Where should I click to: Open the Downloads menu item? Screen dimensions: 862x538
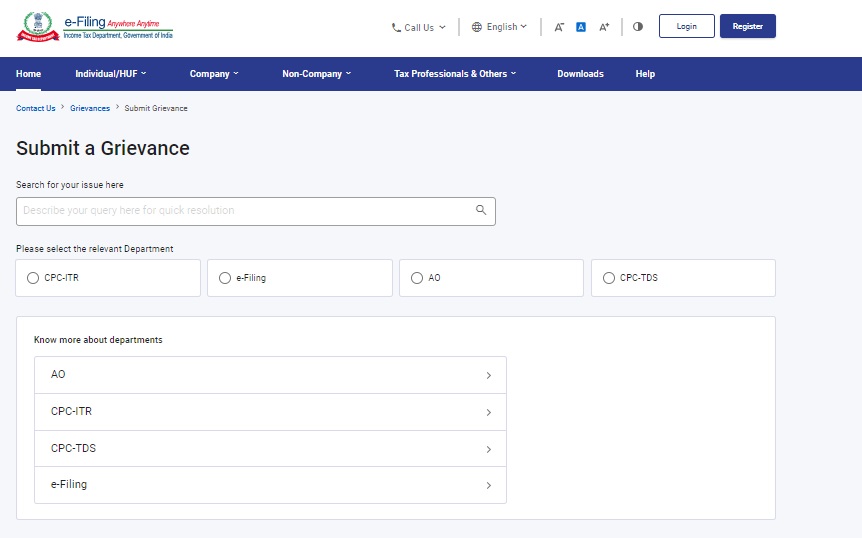[580, 74]
